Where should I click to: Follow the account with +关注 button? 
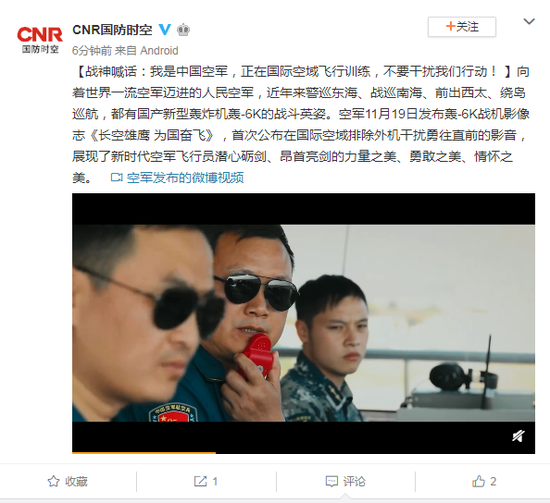tap(462, 27)
